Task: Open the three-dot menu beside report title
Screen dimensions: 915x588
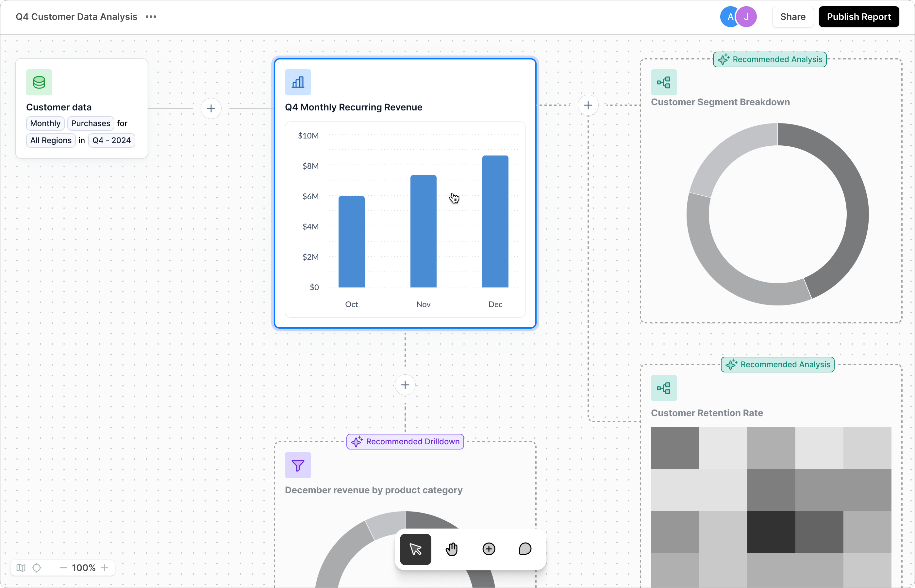Action: click(x=151, y=17)
